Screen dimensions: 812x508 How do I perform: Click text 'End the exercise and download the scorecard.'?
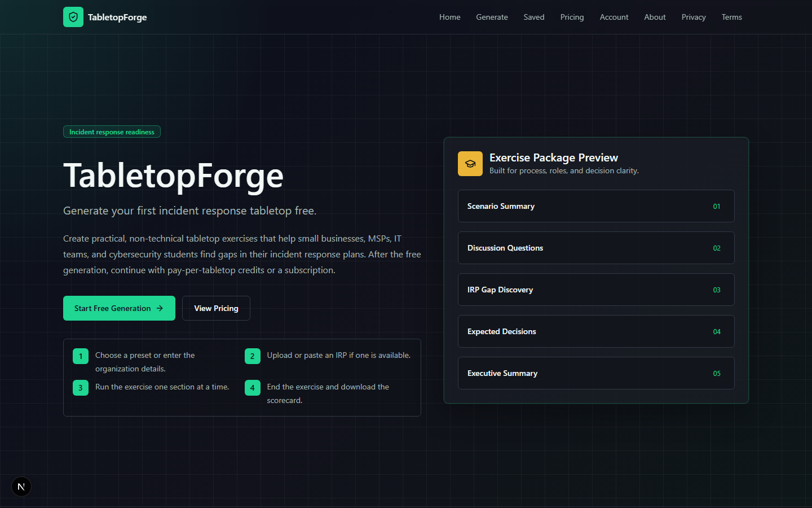tap(328, 393)
